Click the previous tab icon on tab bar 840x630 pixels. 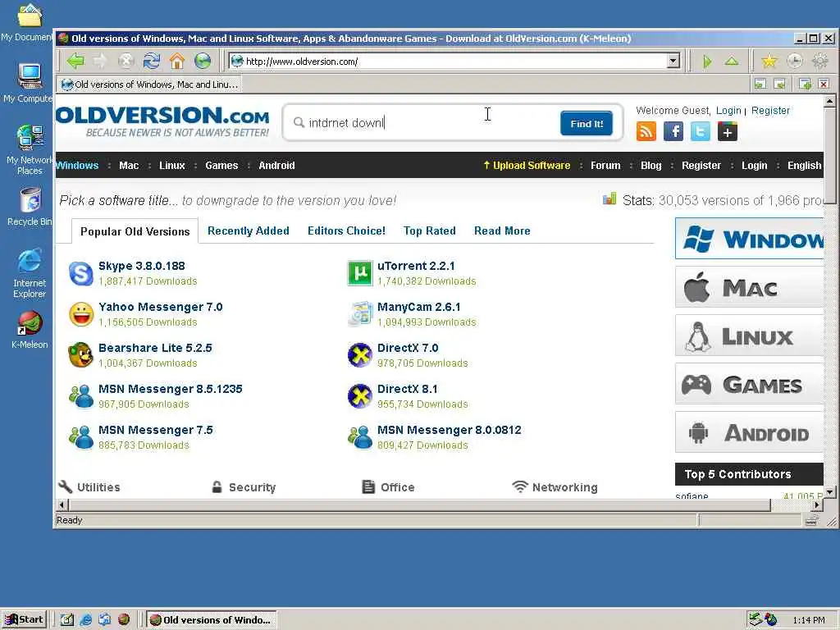[x=760, y=84]
